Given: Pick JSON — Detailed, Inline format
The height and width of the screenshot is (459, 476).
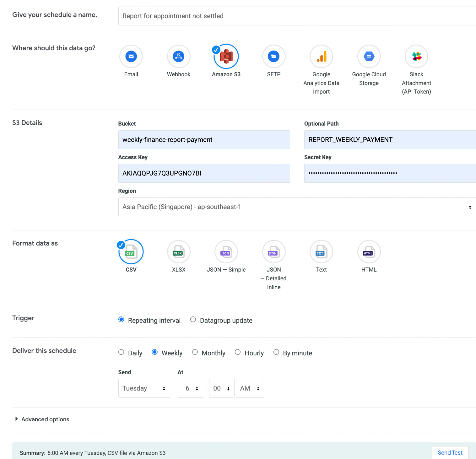Looking at the screenshot, I should tap(274, 252).
